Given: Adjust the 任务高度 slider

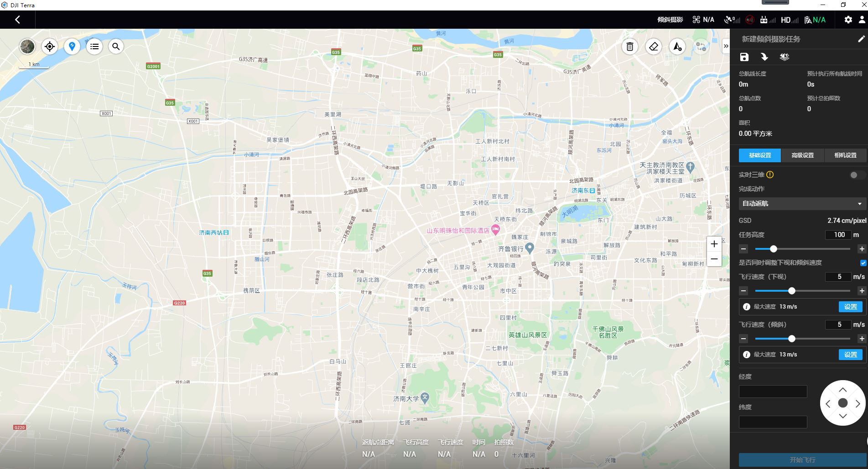Looking at the screenshot, I should [773, 249].
